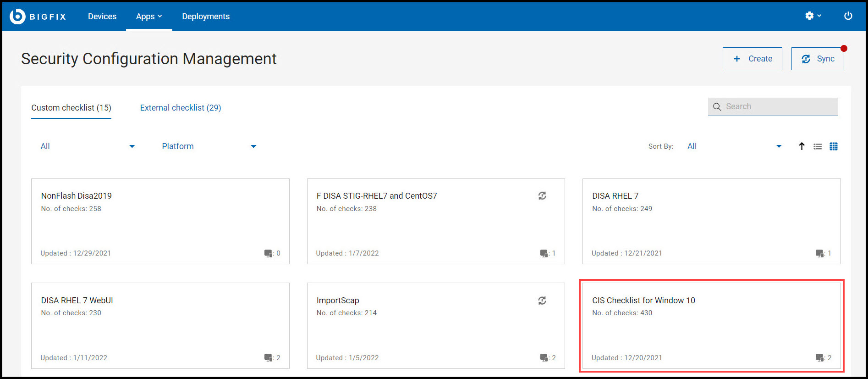868x379 pixels.
Task: Click 'No. of checks: 258' text
Action: point(71,209)
